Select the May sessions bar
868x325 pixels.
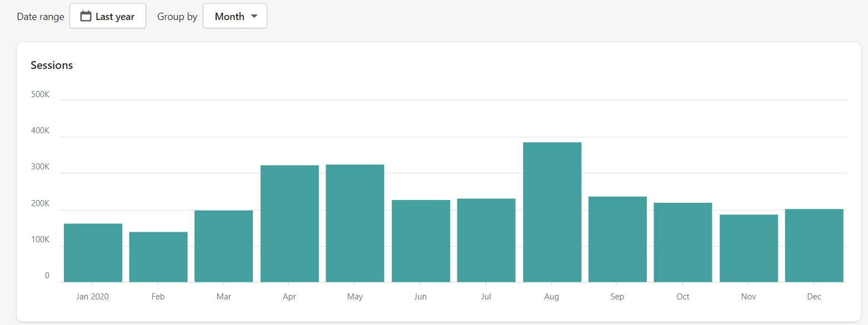(355, 223)
